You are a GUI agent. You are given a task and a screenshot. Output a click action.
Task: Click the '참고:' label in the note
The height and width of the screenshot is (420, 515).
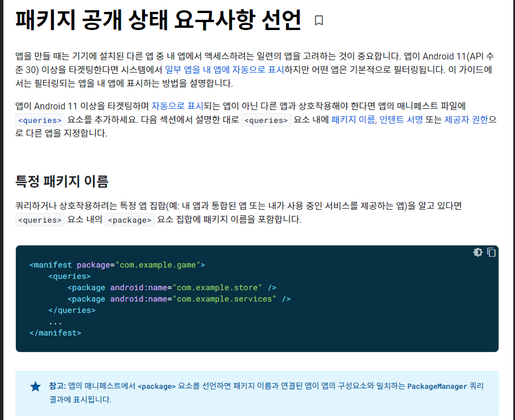[x=57, y=386]
